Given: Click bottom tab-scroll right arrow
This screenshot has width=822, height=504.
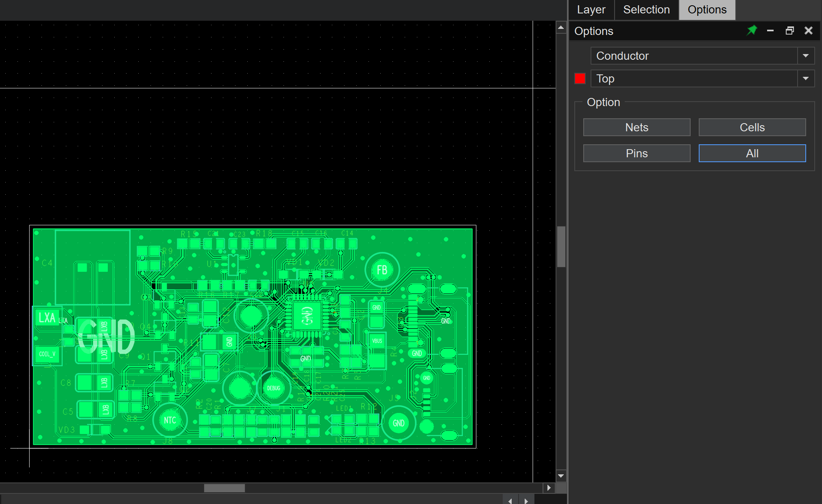Looking at the screenshot, I should click(526, 501).
